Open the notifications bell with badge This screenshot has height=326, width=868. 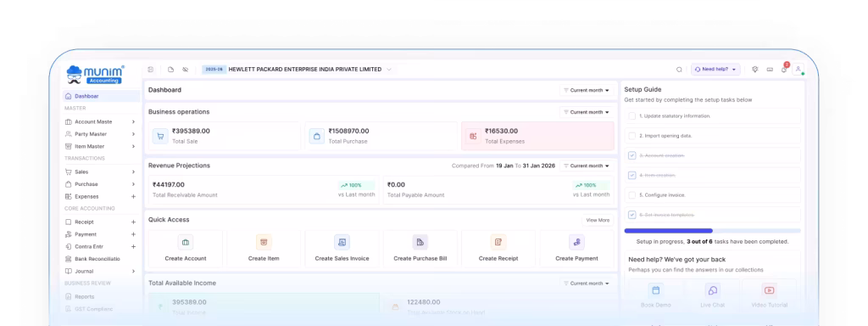pyautogui.click(x=784, y=68)
